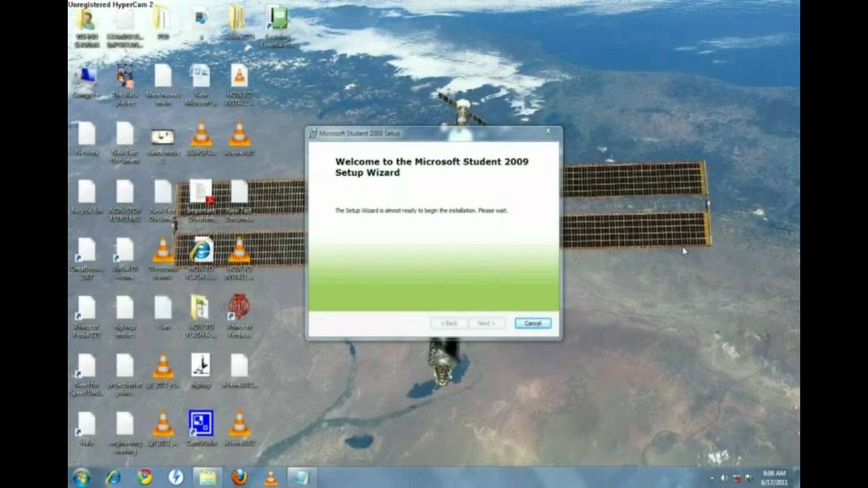Cancel the Microsoft Student 2009 setup
The image size is (868, 488).
533,323
